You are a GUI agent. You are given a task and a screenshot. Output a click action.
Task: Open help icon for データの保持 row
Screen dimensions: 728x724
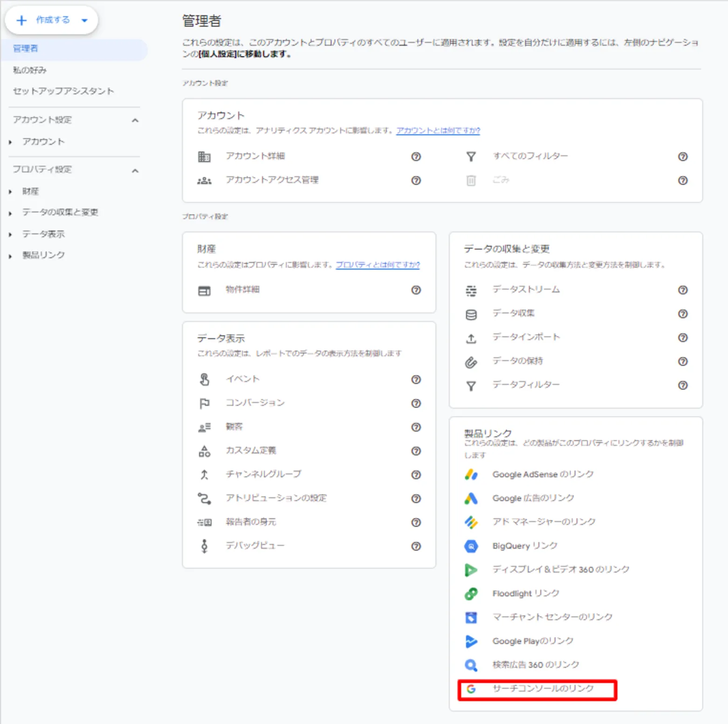tap(683, 361)
